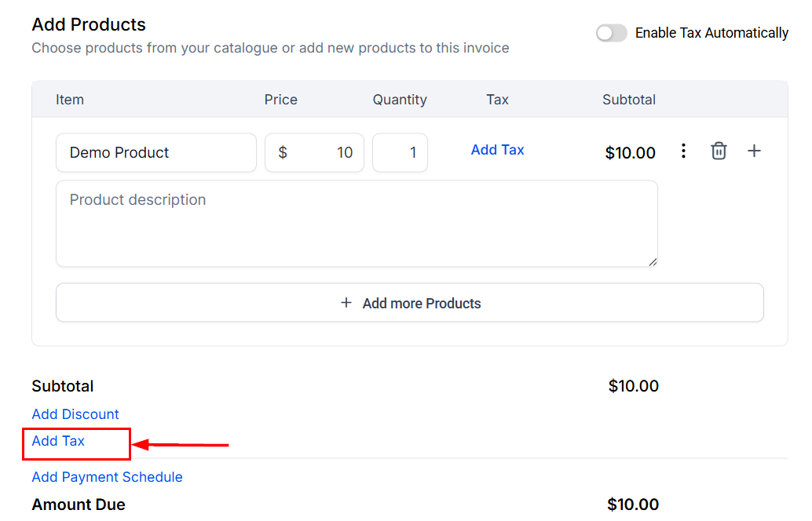Click the plus sign in Add more Products
The width and height of the screenshot is (812, 521).
pyautogui.click(x=346, y=303)
